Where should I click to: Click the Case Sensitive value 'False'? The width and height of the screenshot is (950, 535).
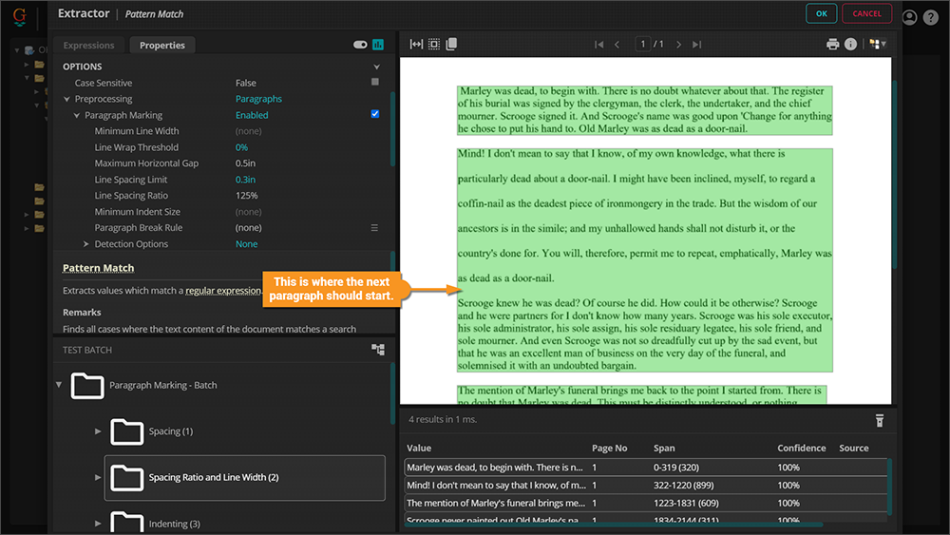click(245, 83)
